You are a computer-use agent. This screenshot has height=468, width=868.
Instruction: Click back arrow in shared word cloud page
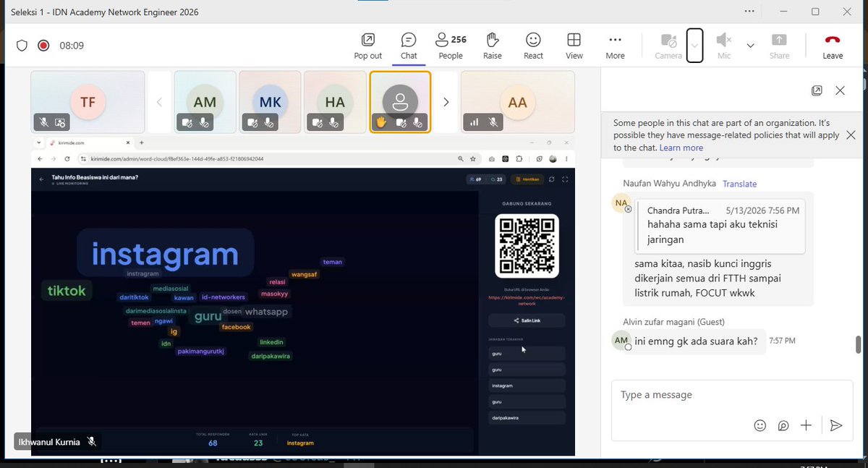(x=41, y=179)
